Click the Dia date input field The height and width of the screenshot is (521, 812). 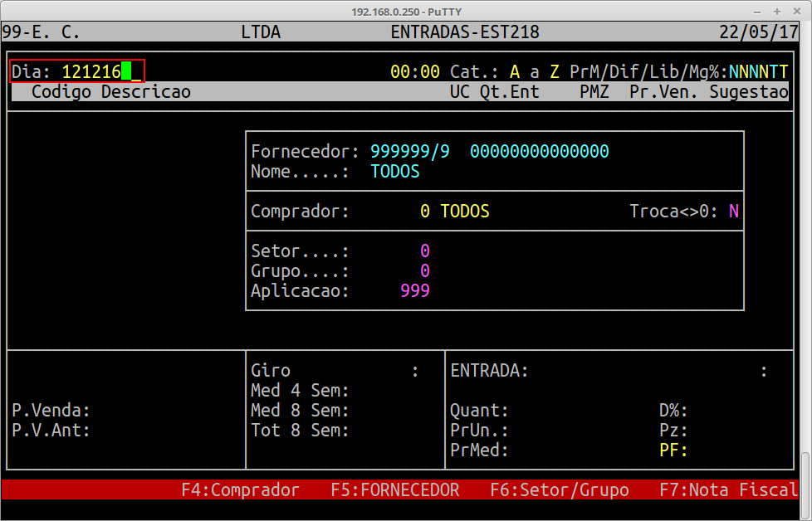coord(91,72)
